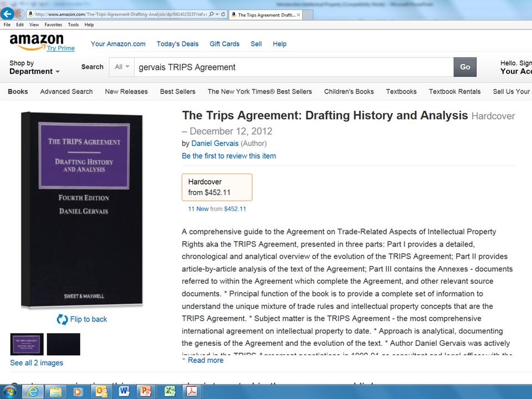Open a new blank browser tab
This screenshot has width=532, height=399.
point(308,15)
